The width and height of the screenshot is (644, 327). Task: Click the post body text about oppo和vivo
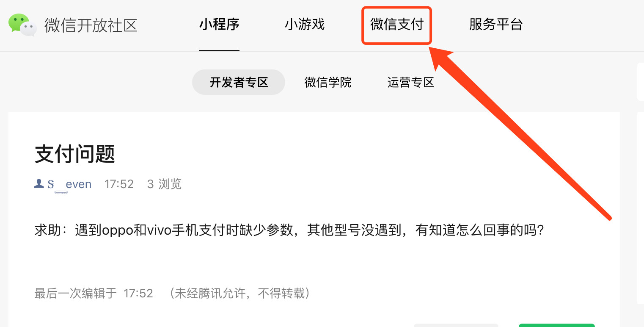click(289, 230)
